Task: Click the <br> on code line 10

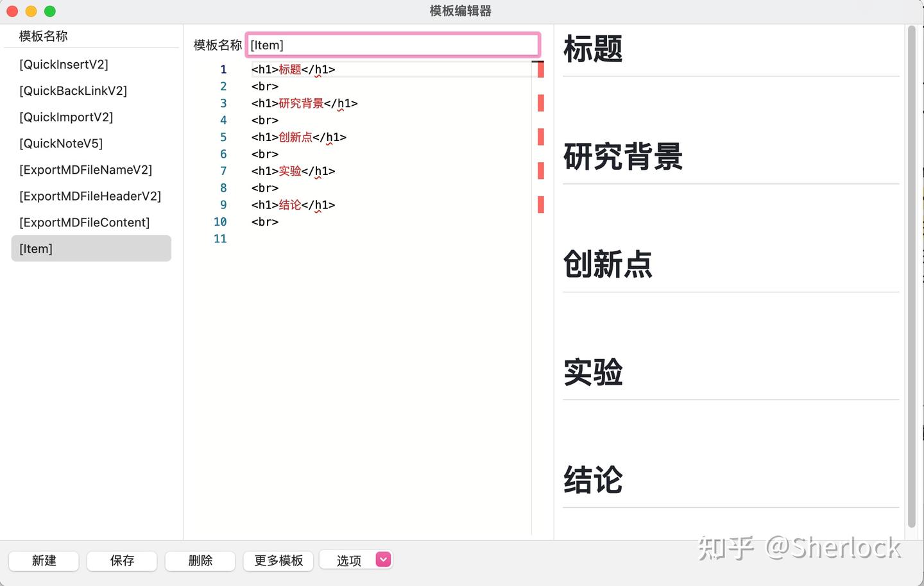Action: pyautogui.click(x=265, y=222)
